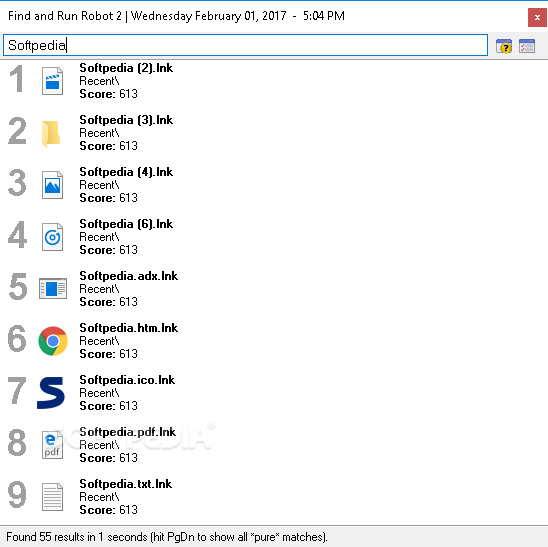
Task: Click the window title Find and Run Robot 2
Action: [65, 16]
